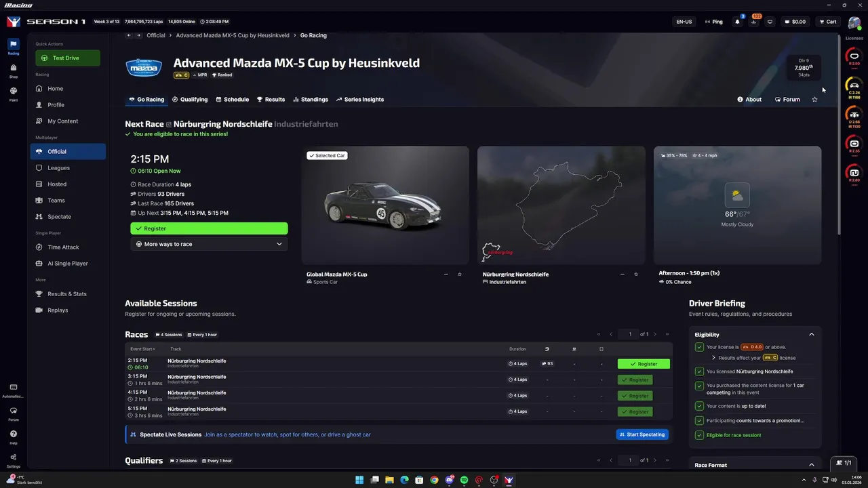Open the About link

click(x=749, y=100)
